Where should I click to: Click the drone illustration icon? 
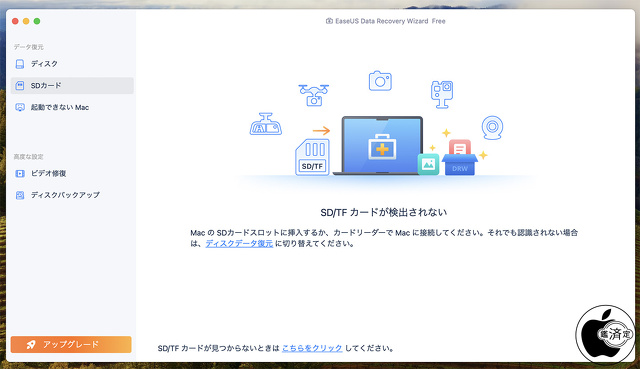click(x=313, y=95)
